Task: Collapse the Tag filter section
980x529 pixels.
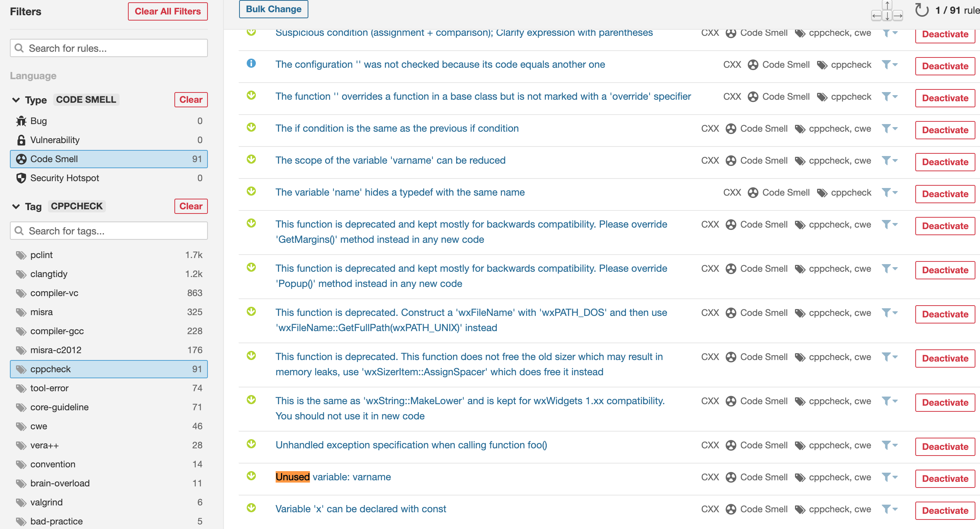Action: [16, 206]
